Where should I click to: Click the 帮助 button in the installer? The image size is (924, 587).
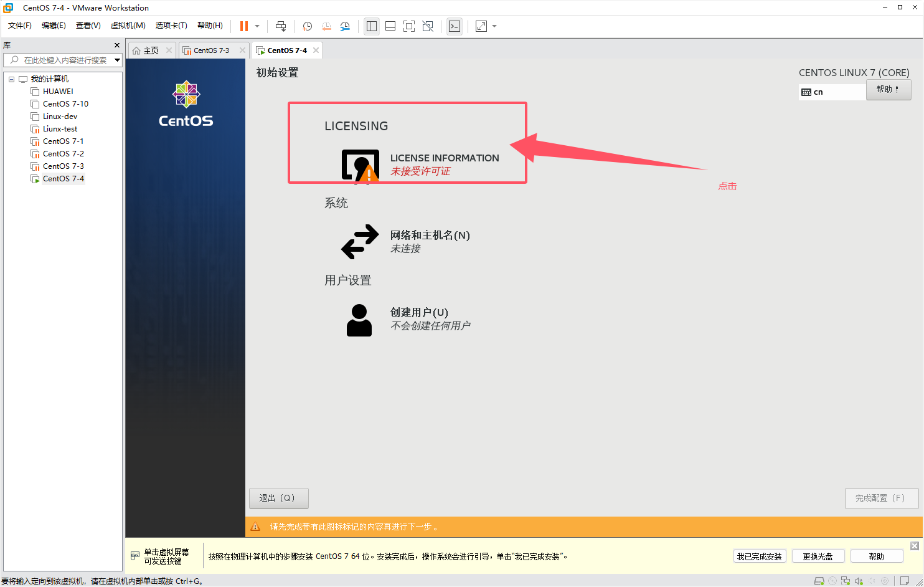click(x=889, y=90)
